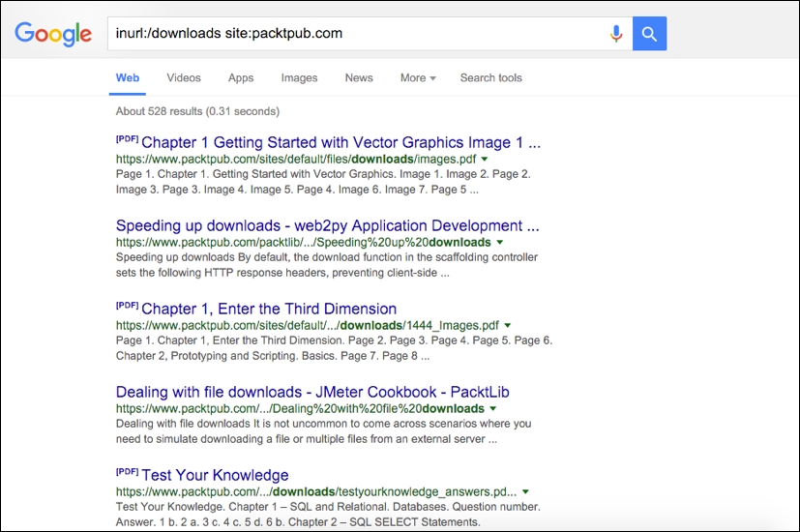
Task: Click snippet 'Chapter 2, Prototyping and Scripting'
Action: click(x=273, y=356)
